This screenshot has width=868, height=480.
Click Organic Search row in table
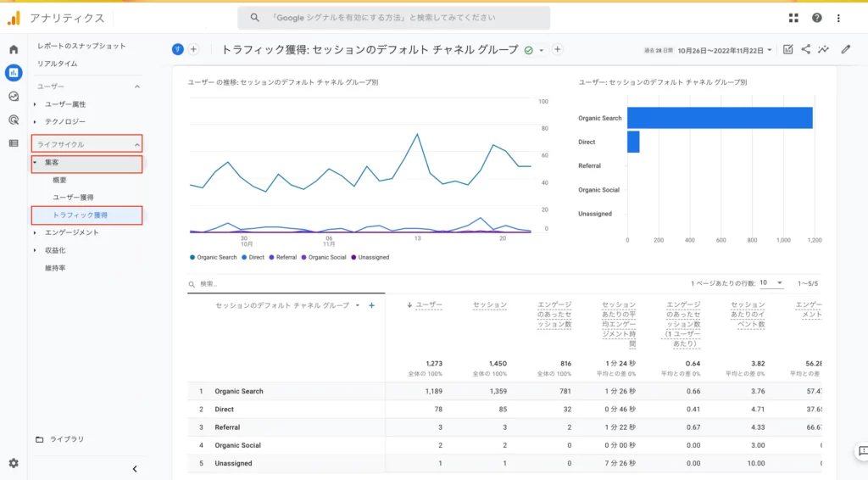click(504, 392)
